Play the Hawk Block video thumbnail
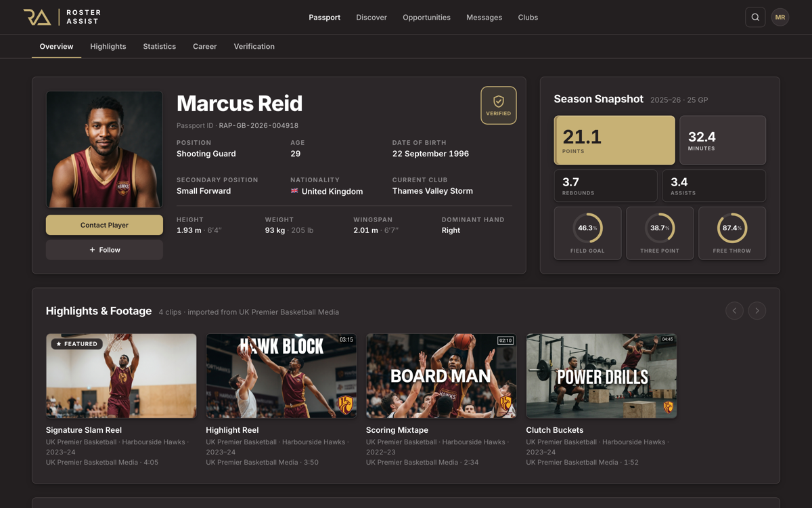 click(x=281, y=376)
